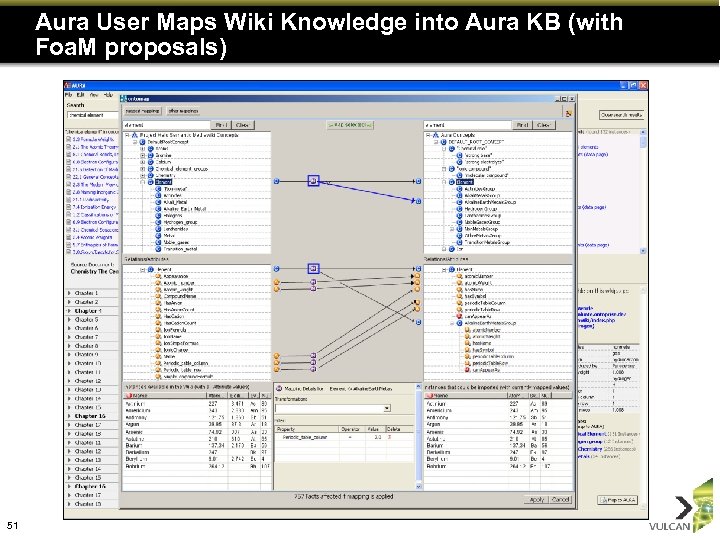Collapse the DefaultRootConcept node in left tree
Image resolution: width=720 pixels, height=540 pixels.
(135, 142)
